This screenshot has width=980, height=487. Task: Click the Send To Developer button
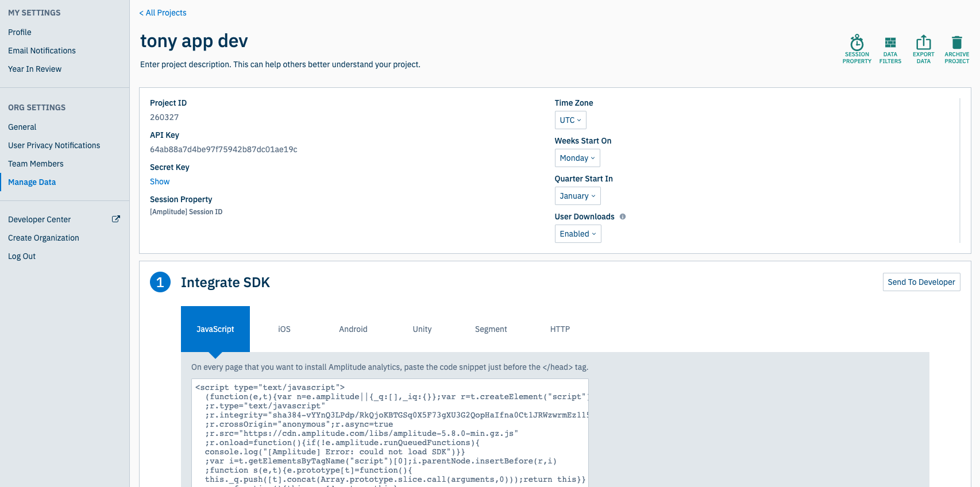(x=921, y=282)
